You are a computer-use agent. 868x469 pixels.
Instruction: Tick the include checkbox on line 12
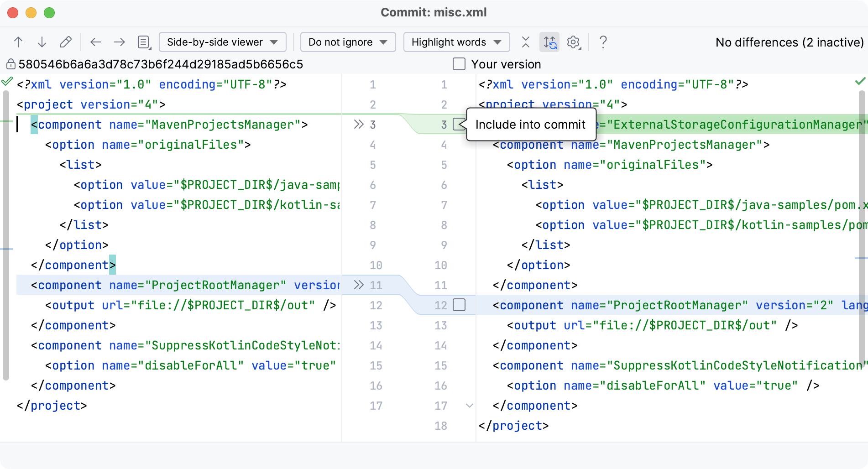click(459, 305)
